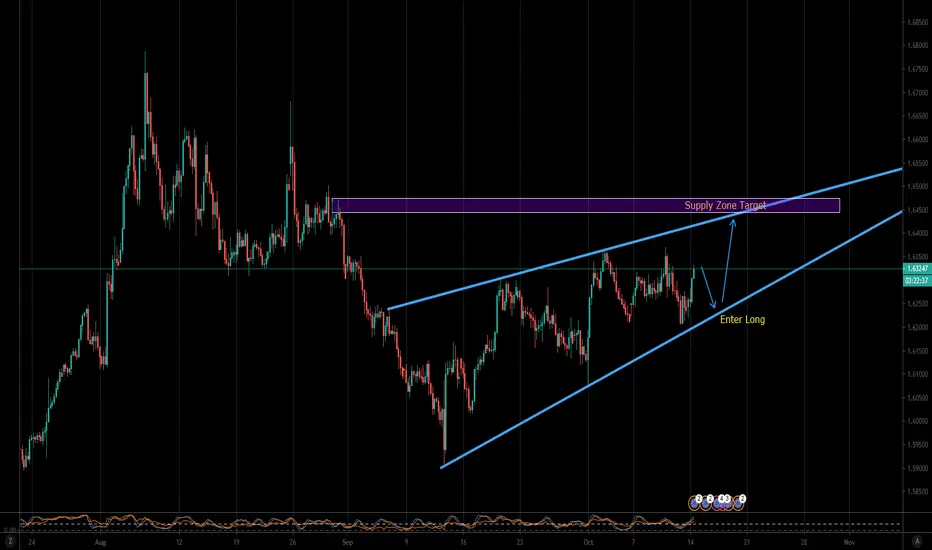The height and width of the screenshot is (550, 932).
Task: Open the economic event icon with badge 3
Action: [x=727, y=503]
